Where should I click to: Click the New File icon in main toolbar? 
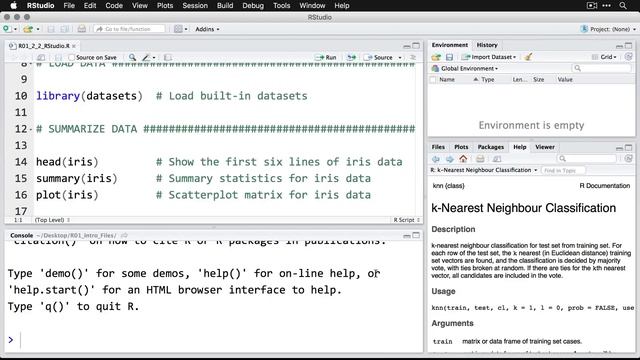pos(7,29)
